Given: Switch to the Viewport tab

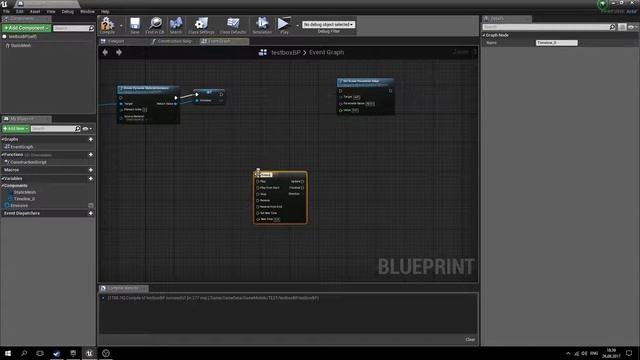Looking at the screenshot, I should click(x=116, y=41).
